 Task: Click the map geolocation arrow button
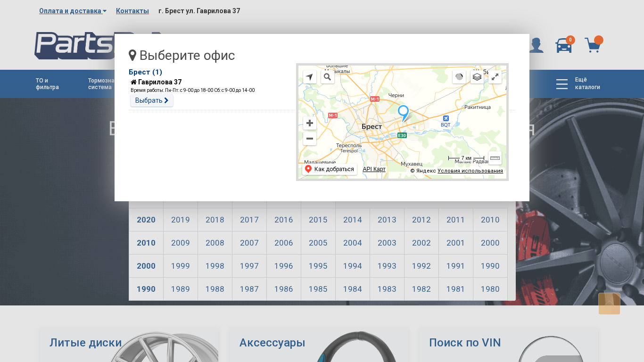(310, 77)
